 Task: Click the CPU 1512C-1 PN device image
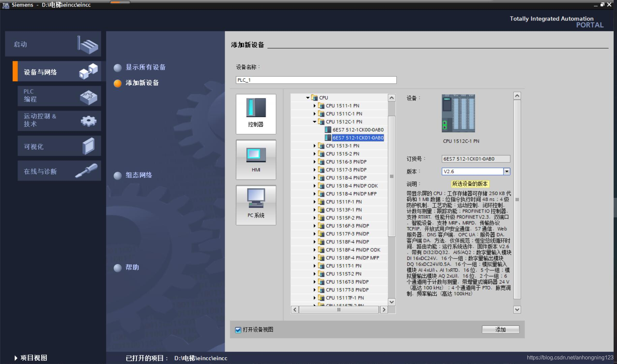click(x=458, y=113)
